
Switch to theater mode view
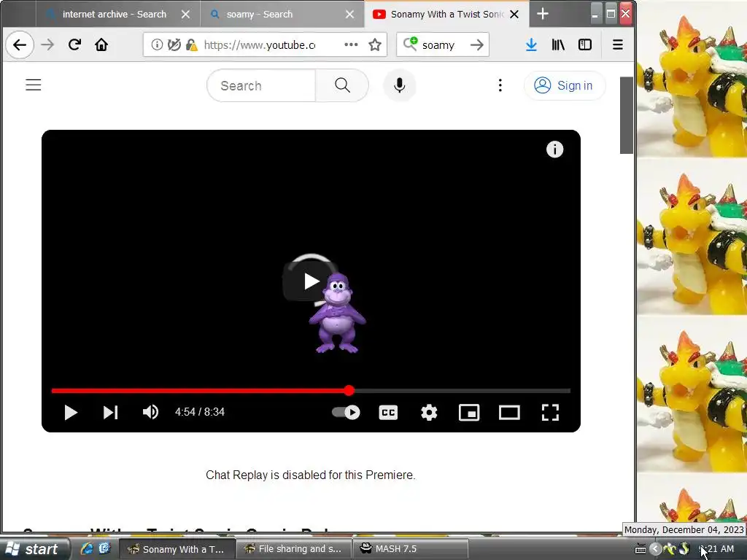click(x=509, y=413)
